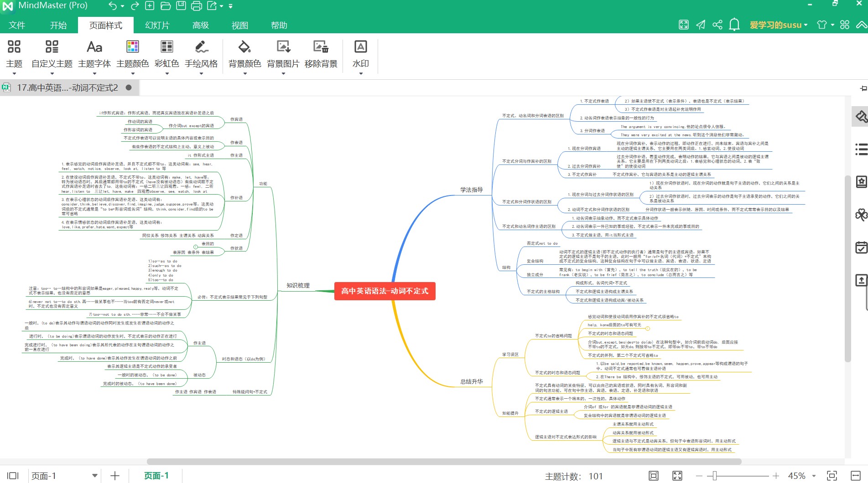The width and height of the screenshot is (868, 483).
Task: Click the Theme Font (主题字体) icon
Action: pyautogui.click(x=94, y=47)
